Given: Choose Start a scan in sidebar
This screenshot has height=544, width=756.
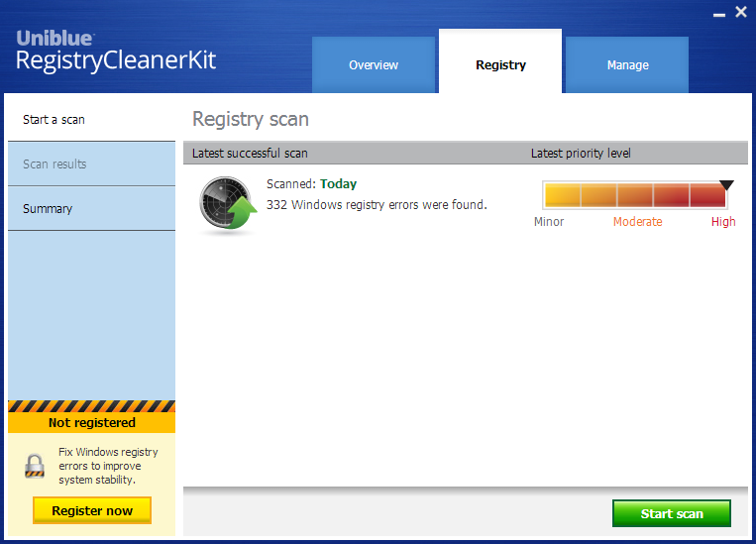Looking at the screenshot, I should [x=91, y=120].
